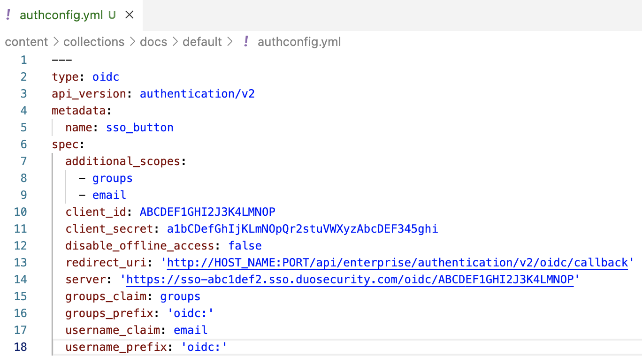Viewport: 642px width, 364px height.
Task: Click the groups entry under additional_scopes
Action: click(x=113, y=178)
